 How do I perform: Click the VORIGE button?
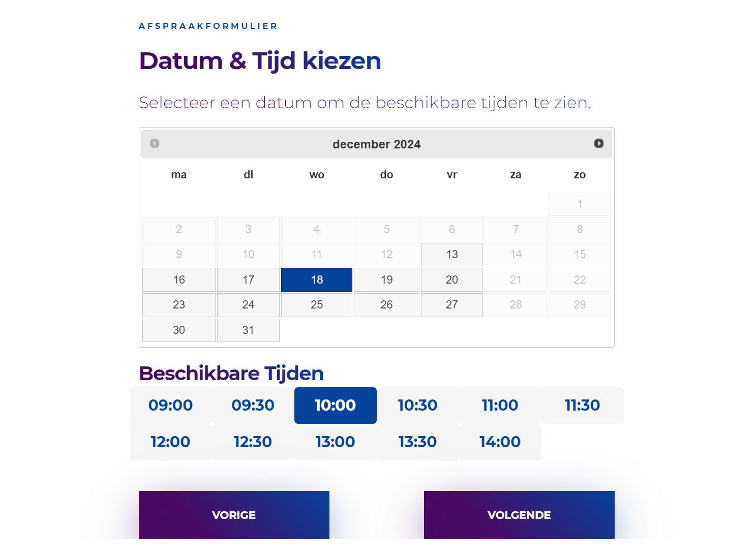[234, 515]
